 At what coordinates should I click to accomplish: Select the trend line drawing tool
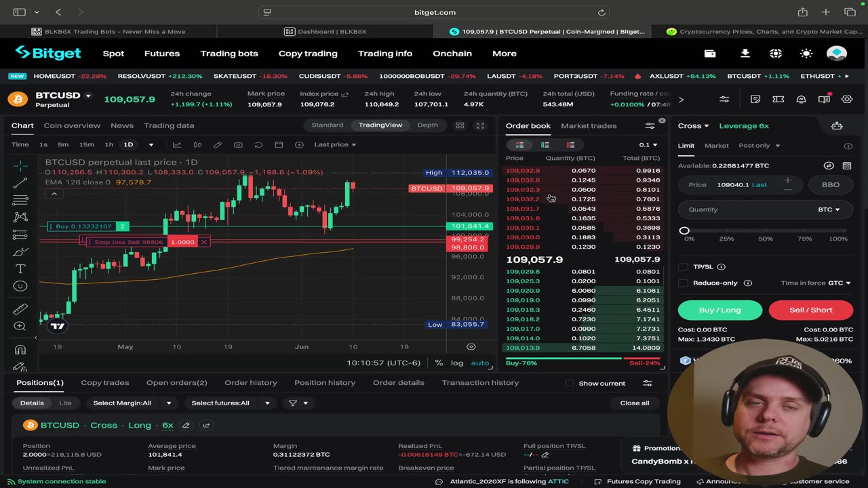coord(20,183)
